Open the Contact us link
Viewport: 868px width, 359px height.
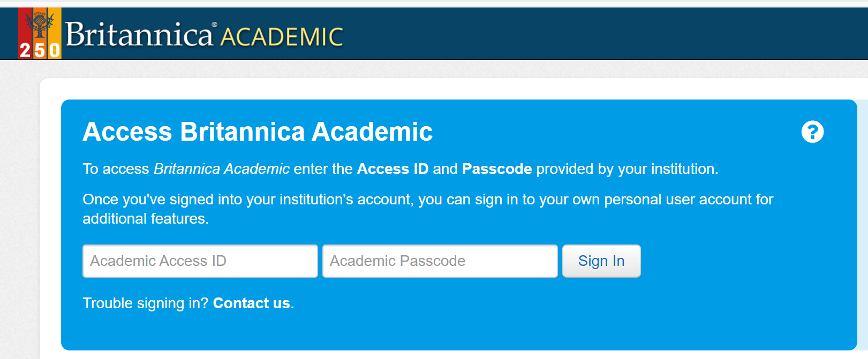pyautogui.click(x=252, y=303)
